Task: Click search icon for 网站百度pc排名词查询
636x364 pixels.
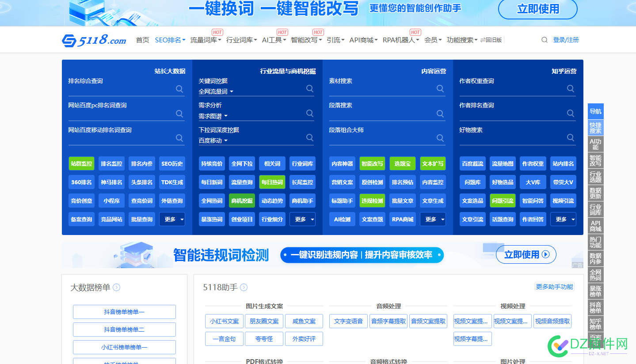Action: tap(179, 114)
